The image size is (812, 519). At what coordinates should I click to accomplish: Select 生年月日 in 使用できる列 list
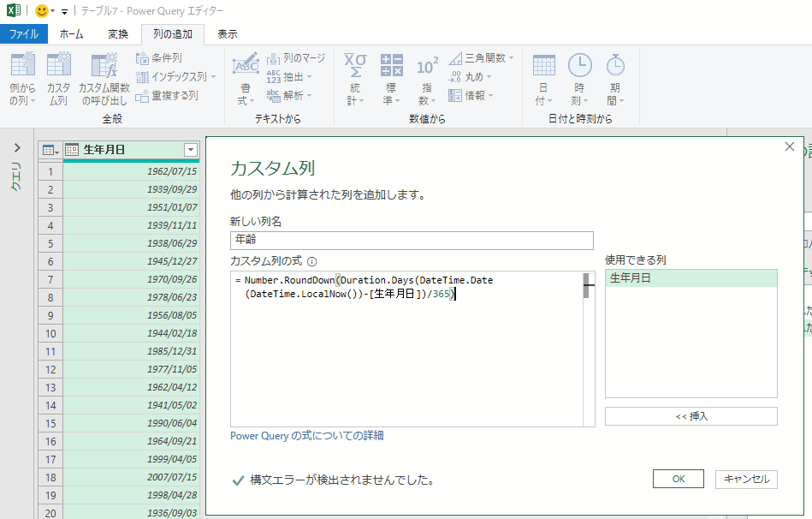point(690,278)
